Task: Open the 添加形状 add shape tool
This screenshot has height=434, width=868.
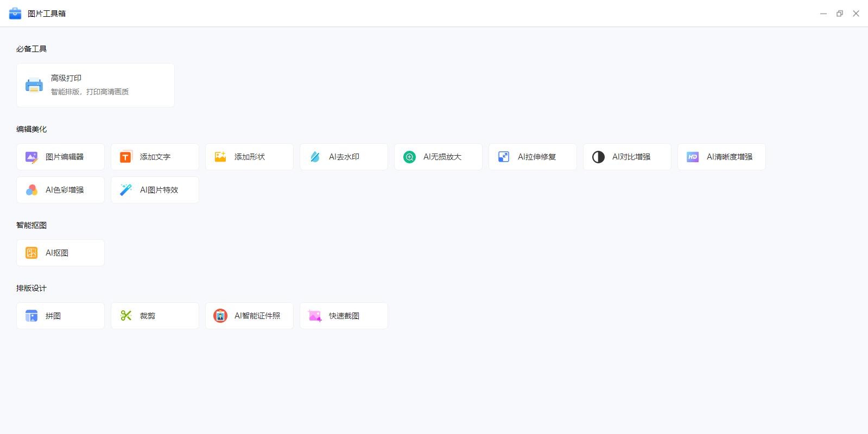Action: click(x=249, y=157)
